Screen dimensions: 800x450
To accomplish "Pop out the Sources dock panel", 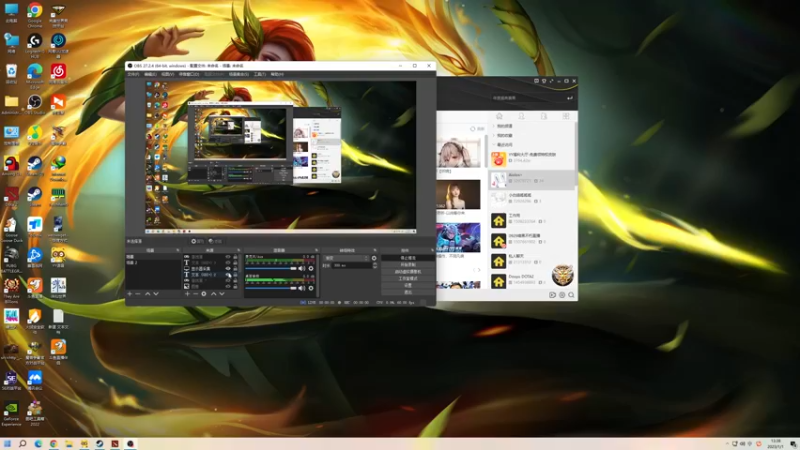I will (x=239, y=250).
